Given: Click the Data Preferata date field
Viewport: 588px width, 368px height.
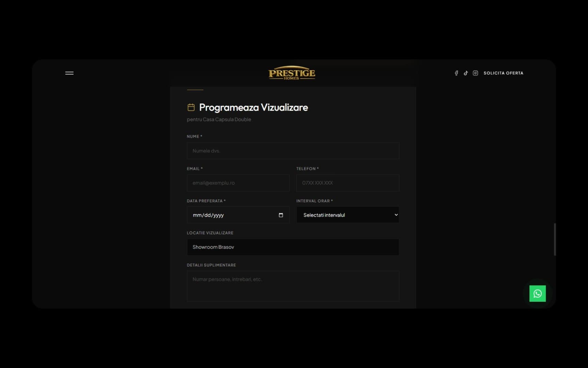Looking at the screenshot, I should (238, 215).
